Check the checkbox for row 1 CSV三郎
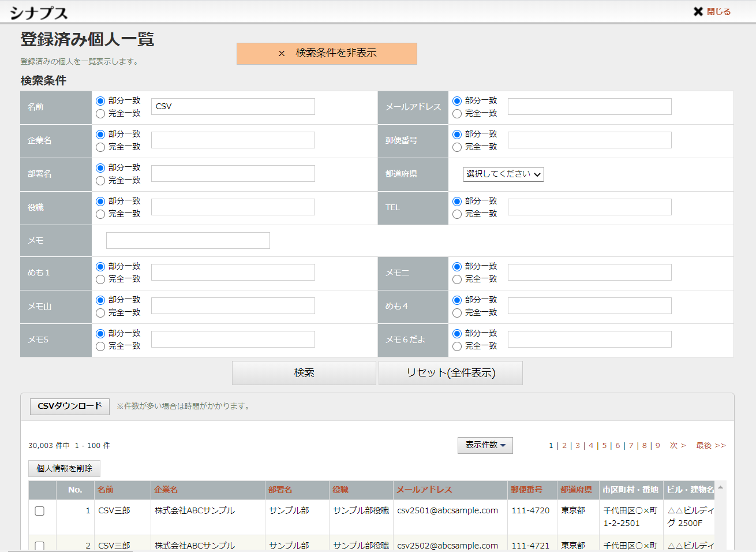This screenshot has width=756, height=552. (x=39, y=511)
